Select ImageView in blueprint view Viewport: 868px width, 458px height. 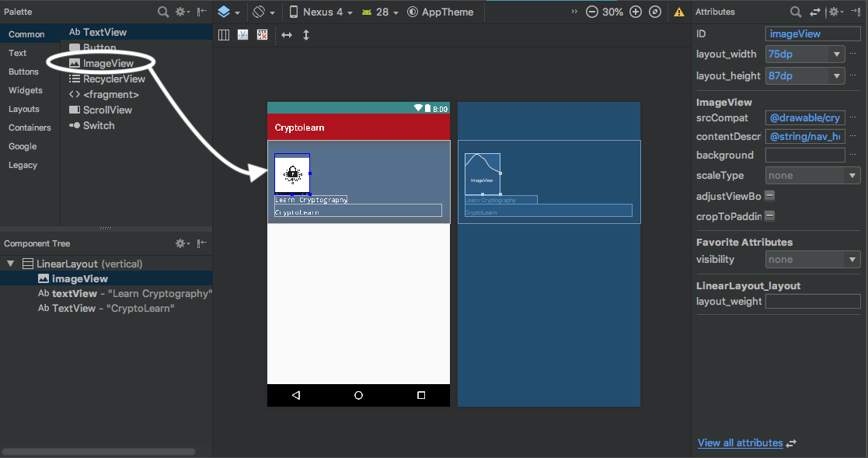482,174
